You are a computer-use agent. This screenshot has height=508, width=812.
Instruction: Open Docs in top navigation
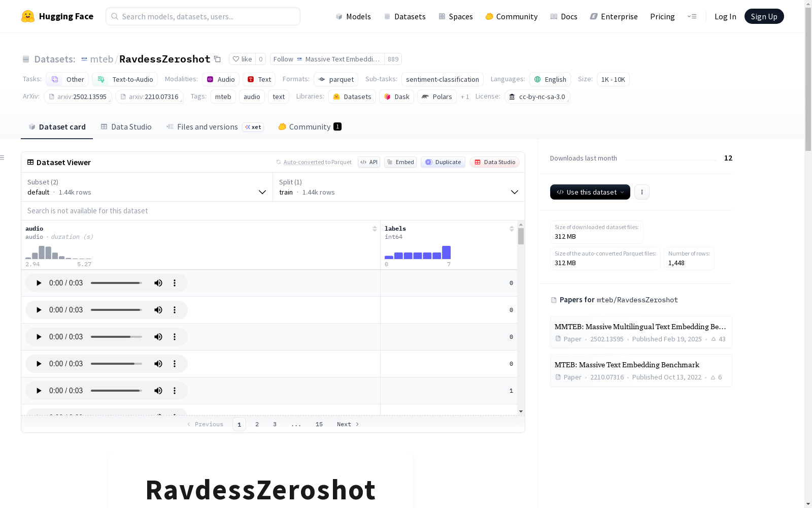pos(564,16)
